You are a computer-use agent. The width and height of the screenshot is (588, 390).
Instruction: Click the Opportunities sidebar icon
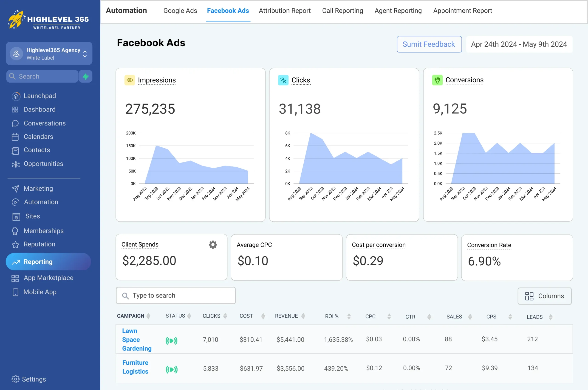pos(15,164)
